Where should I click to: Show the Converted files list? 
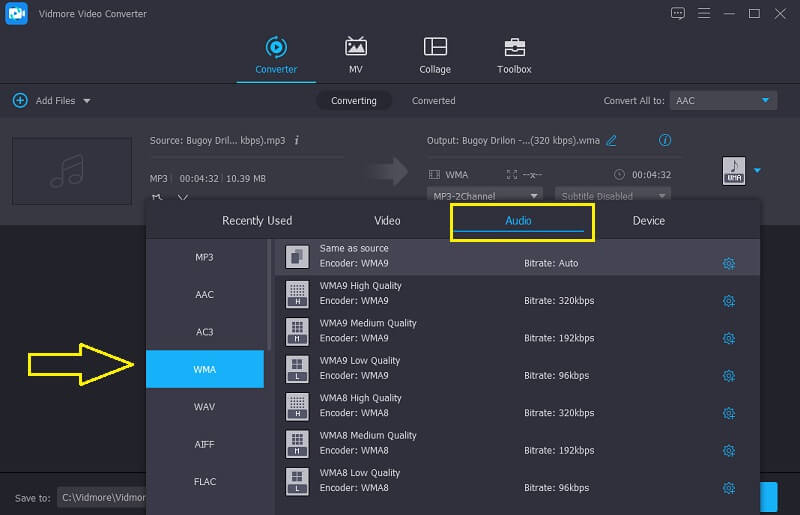[433, 101]
